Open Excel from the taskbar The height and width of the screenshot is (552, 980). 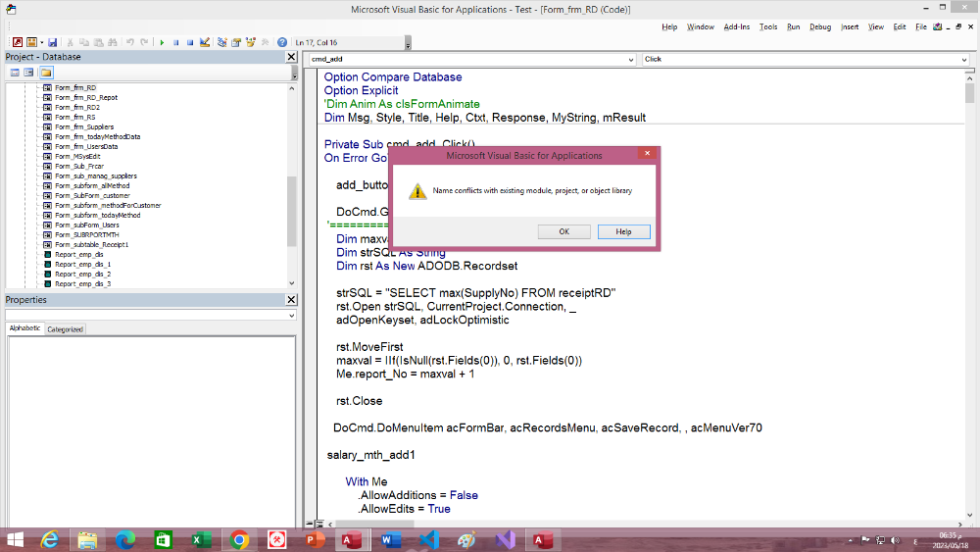tap(201, 540)
